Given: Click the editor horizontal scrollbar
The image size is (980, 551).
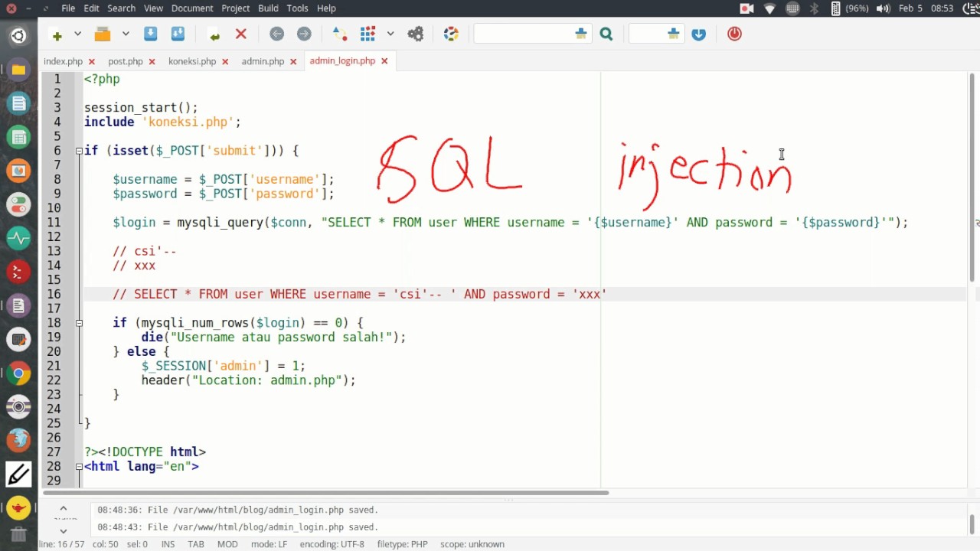Looking at the screenshot, I should [325, 492].
